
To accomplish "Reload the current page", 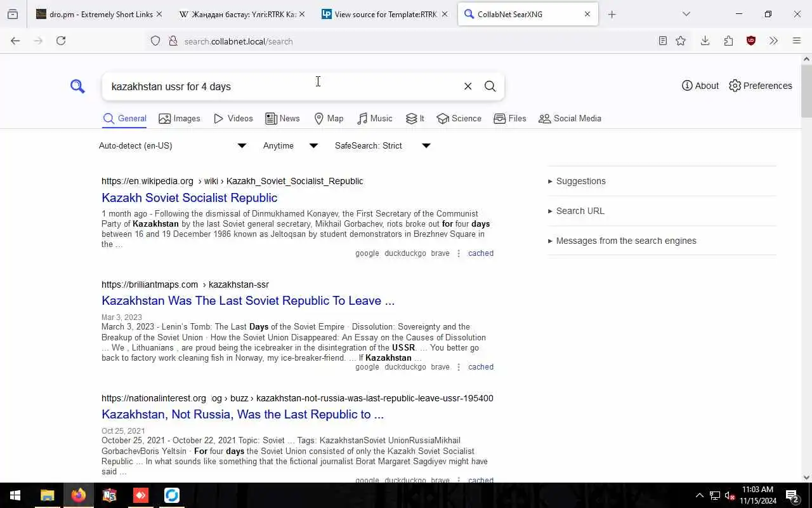I will tap(61, 41).
